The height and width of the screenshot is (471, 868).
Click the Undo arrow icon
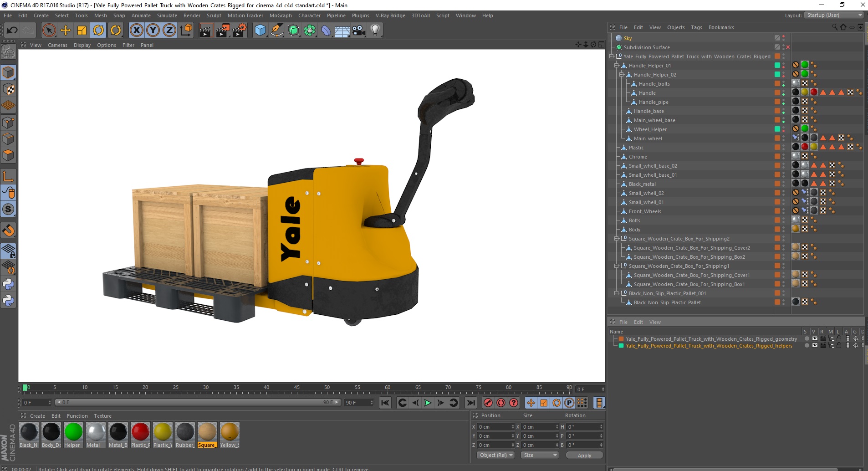click(12, 30)
